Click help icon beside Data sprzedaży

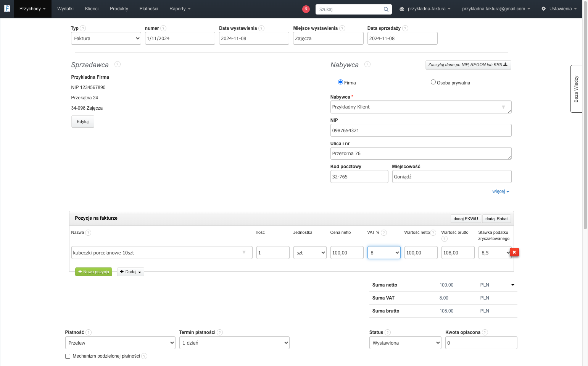click(x=405, y=28)
